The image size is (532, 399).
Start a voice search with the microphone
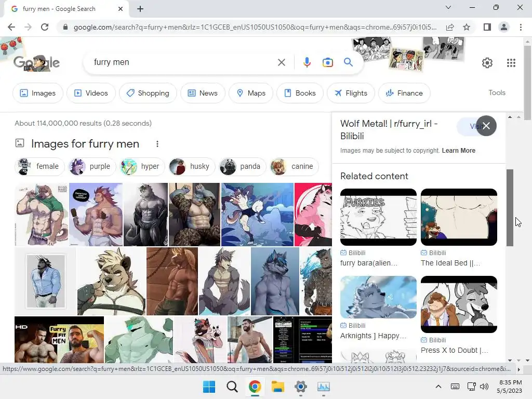[307, 62]
